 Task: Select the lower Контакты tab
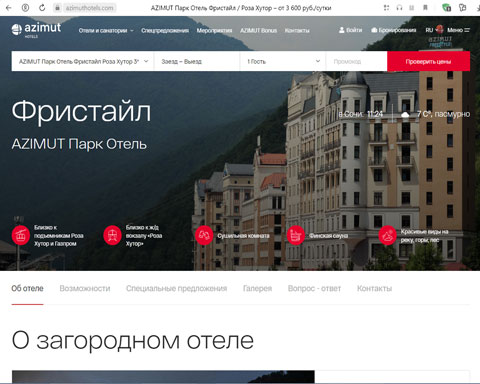374,288
